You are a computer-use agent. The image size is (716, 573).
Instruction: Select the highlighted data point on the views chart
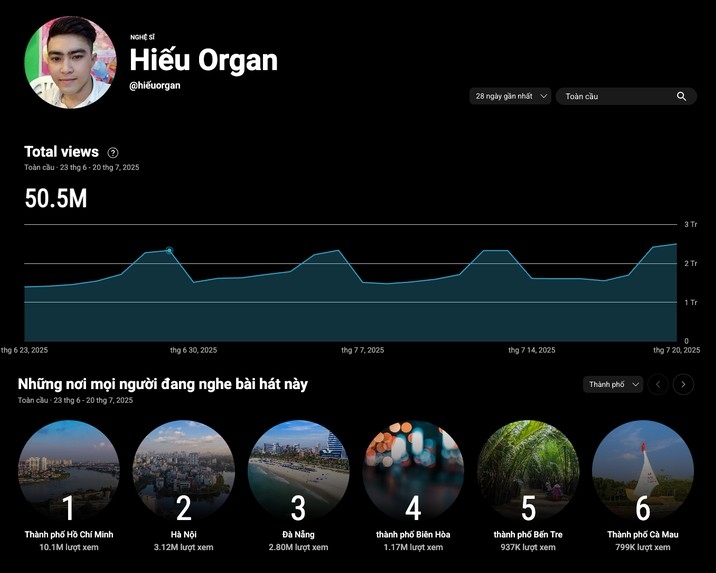(x=169, y=250)
